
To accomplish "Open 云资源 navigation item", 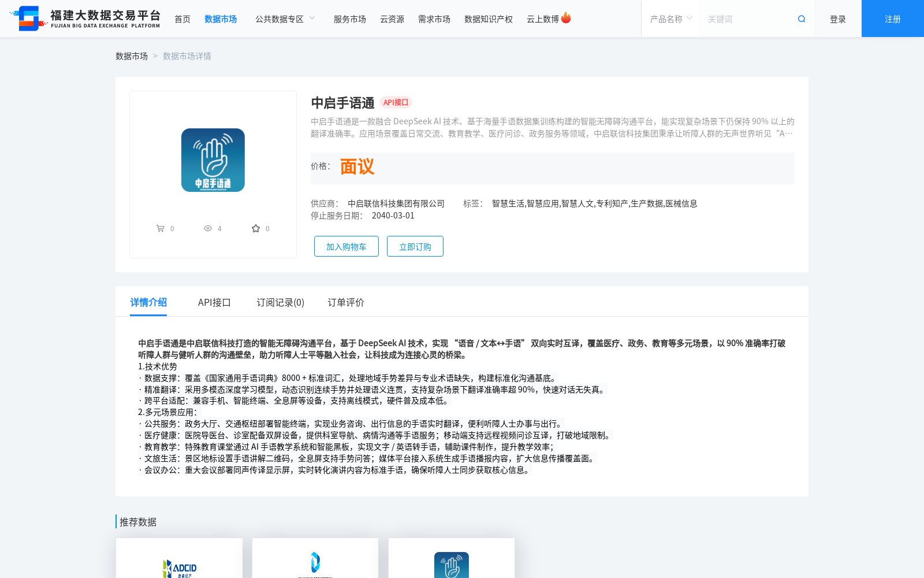I will (x=392, y=19).
